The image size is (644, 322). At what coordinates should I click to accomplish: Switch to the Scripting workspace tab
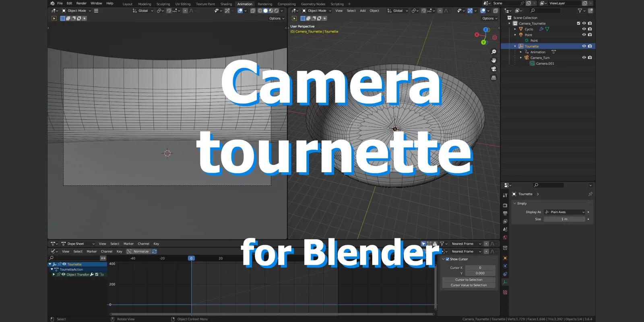point(337,4)
